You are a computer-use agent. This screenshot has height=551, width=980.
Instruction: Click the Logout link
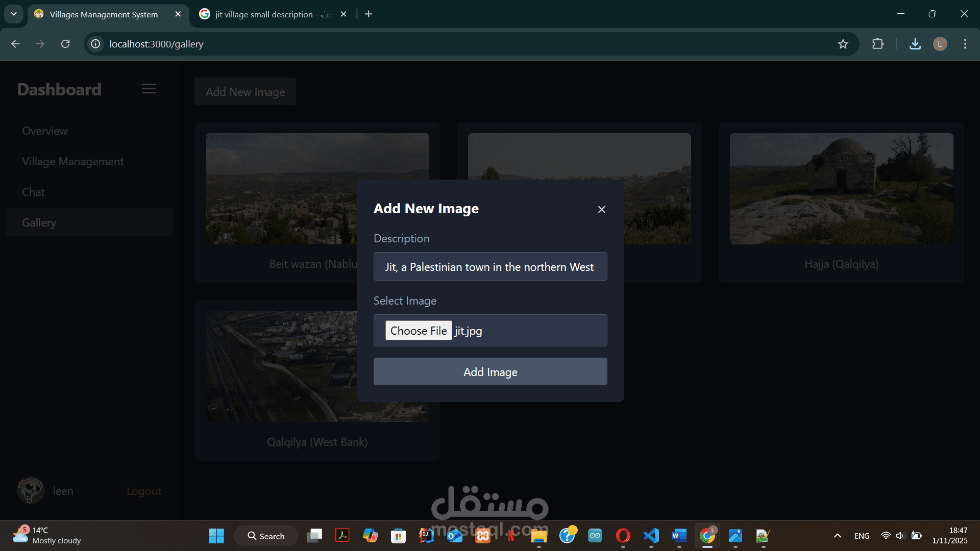pos(143,491)
